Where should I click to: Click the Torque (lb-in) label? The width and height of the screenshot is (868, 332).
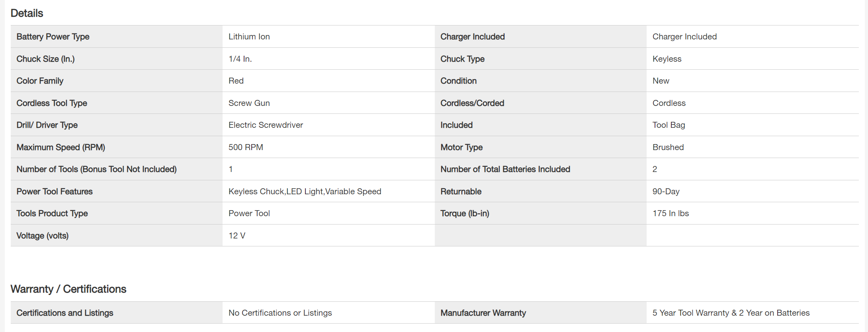point(464,213)
